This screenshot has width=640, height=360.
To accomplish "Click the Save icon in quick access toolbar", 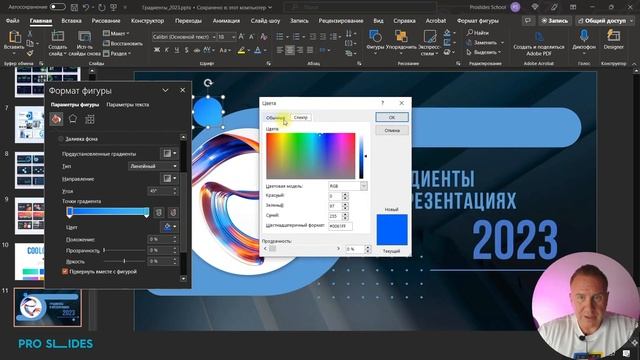I will (74, 7).
